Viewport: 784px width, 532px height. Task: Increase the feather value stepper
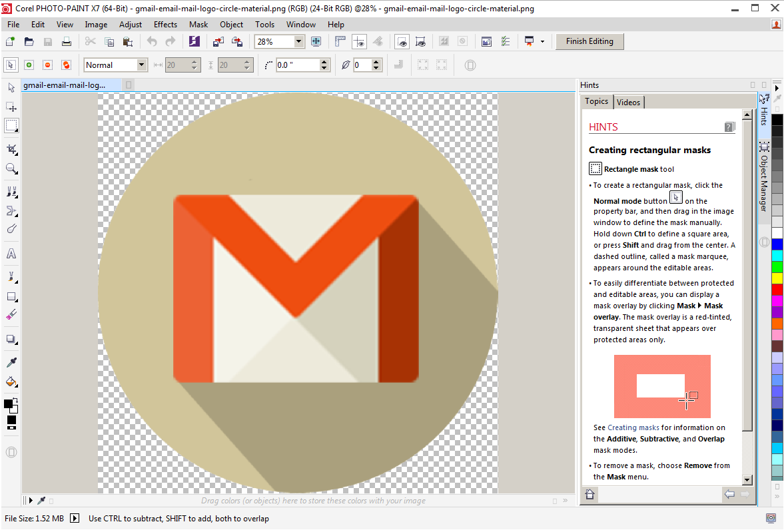pyautogui.click(x=376, y=62)
